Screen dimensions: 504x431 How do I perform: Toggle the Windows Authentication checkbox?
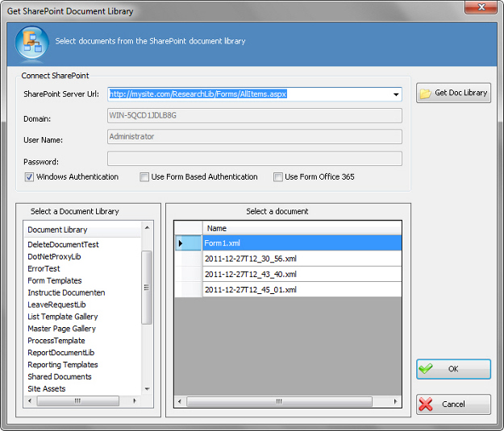29,177
